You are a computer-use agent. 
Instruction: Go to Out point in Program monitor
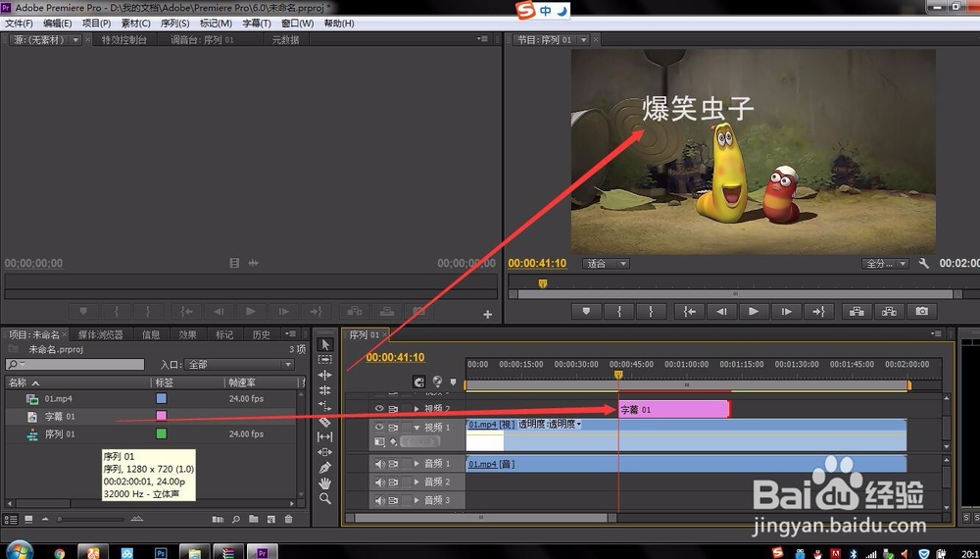pyautogui.click(x=818, y=312)
